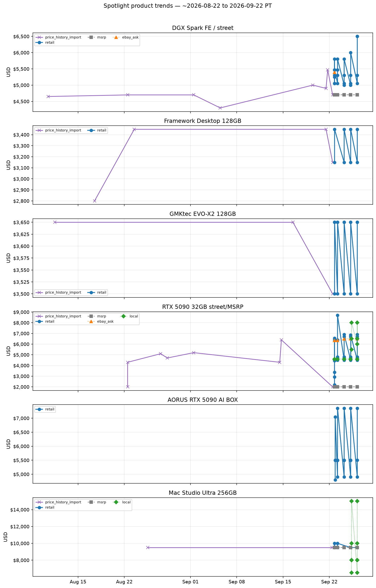Click the lowest price_history marker in DGX Spark chart

[x=220, y=108]
